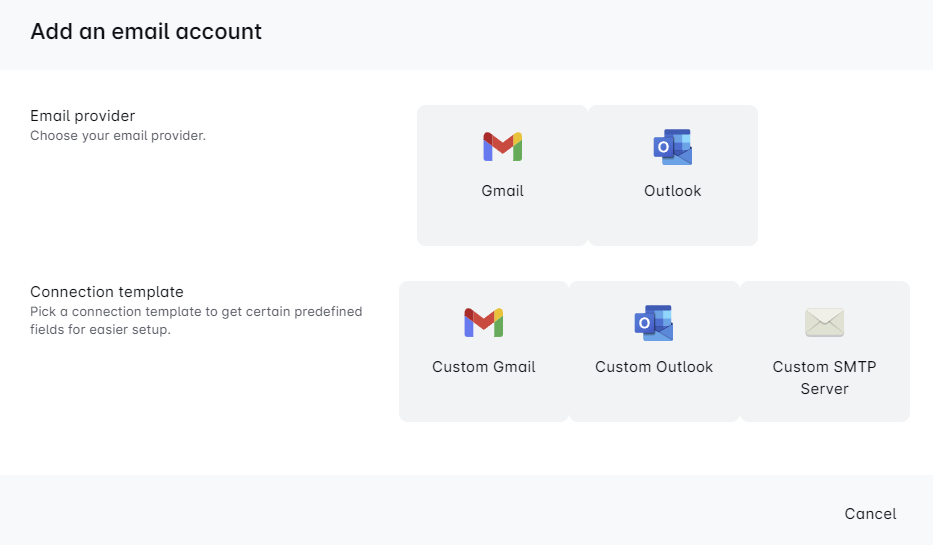Click the Gmail logo under Email provider
Image resolution: width=933 pixels, height=545 pixels.
(502, 147)
